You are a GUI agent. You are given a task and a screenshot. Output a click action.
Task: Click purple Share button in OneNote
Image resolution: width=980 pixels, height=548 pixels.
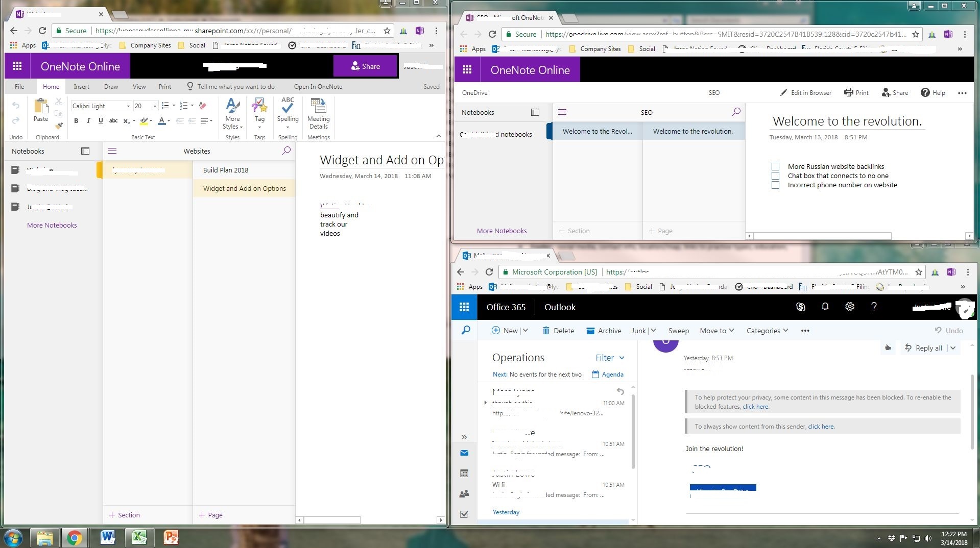click(x=365, y=66)
